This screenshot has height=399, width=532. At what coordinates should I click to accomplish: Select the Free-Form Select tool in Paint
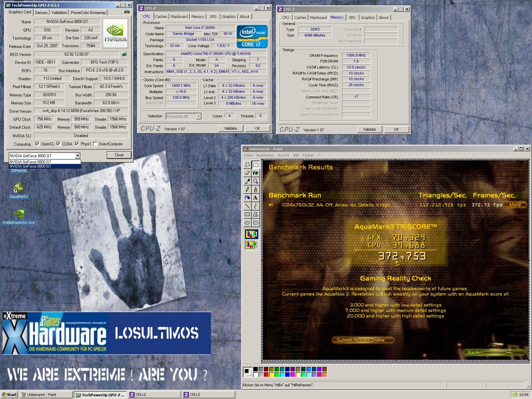(247, 165)
